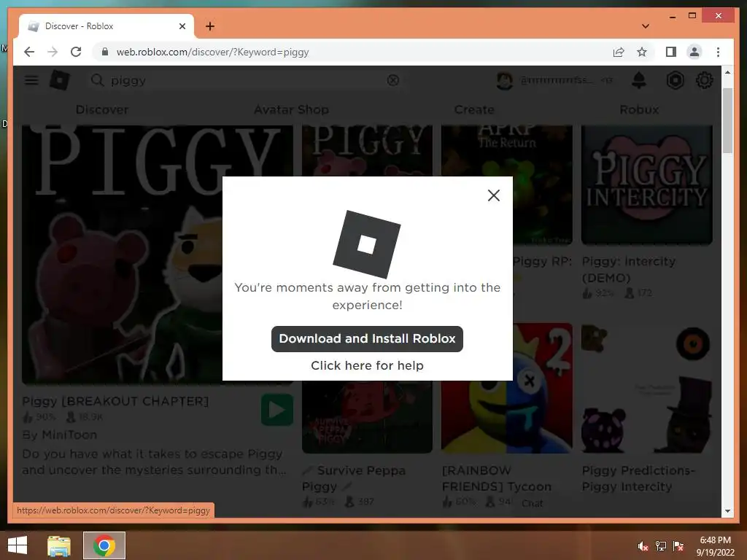Open the Avatar Shop tab

click(x=291, y=109)
